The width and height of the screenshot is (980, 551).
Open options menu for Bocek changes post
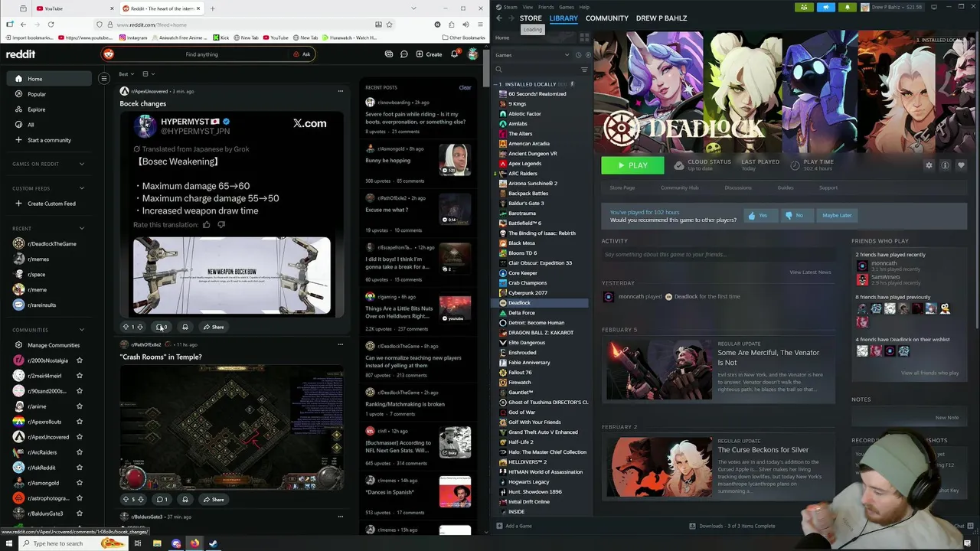pos(341,91)
